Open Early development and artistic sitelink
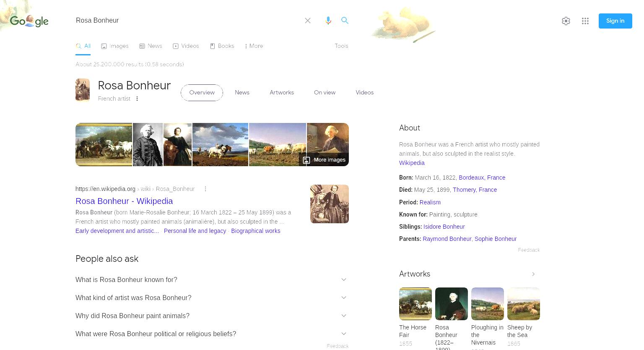The height and width of the screenshot is (350, 644). coord(117,231)
